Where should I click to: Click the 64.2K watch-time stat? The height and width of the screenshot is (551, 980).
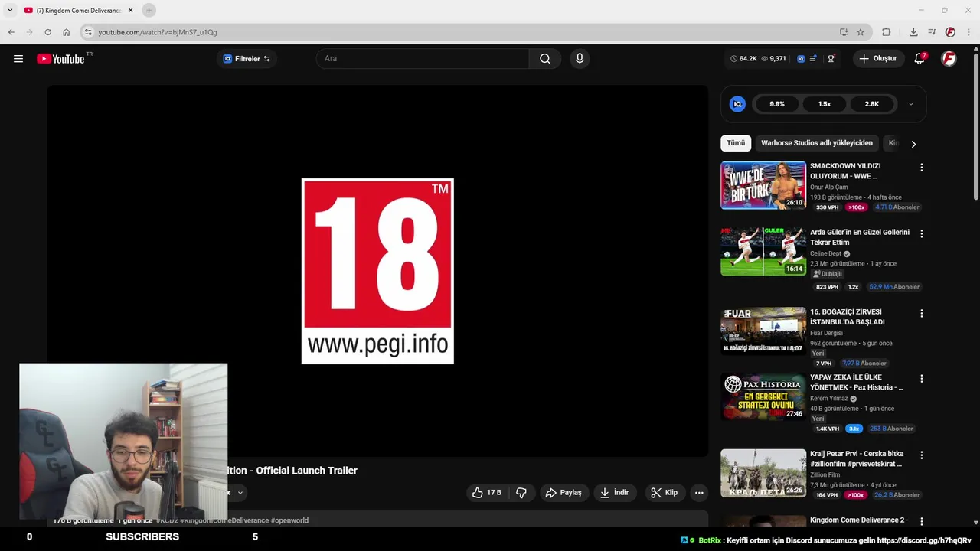[x=743, y=59]
